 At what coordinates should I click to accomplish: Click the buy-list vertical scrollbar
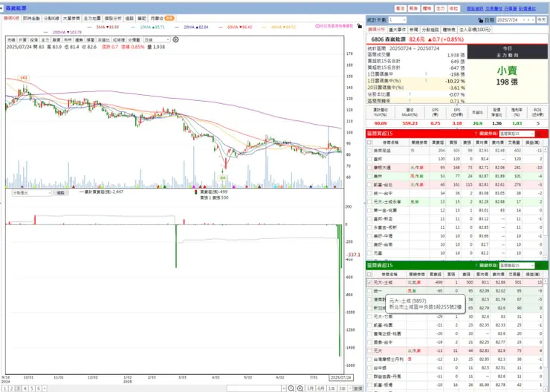545,203
